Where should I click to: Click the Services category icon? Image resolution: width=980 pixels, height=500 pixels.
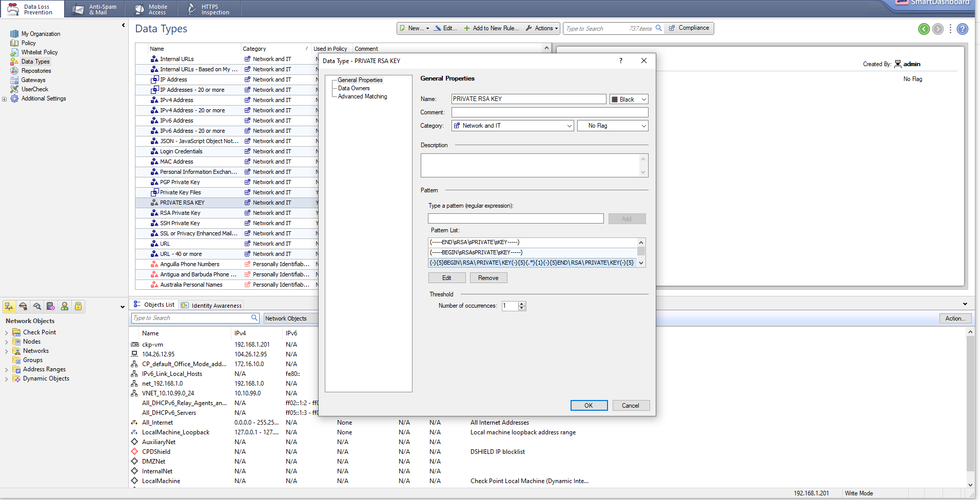click(23, 306)
